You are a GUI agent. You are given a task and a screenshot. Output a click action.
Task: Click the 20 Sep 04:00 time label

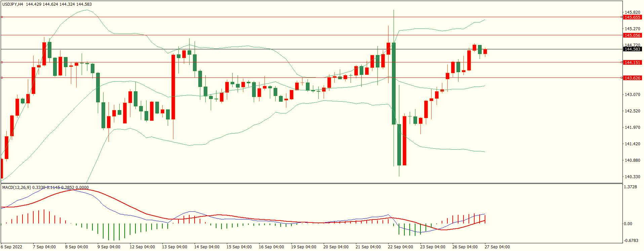[336, 247]
